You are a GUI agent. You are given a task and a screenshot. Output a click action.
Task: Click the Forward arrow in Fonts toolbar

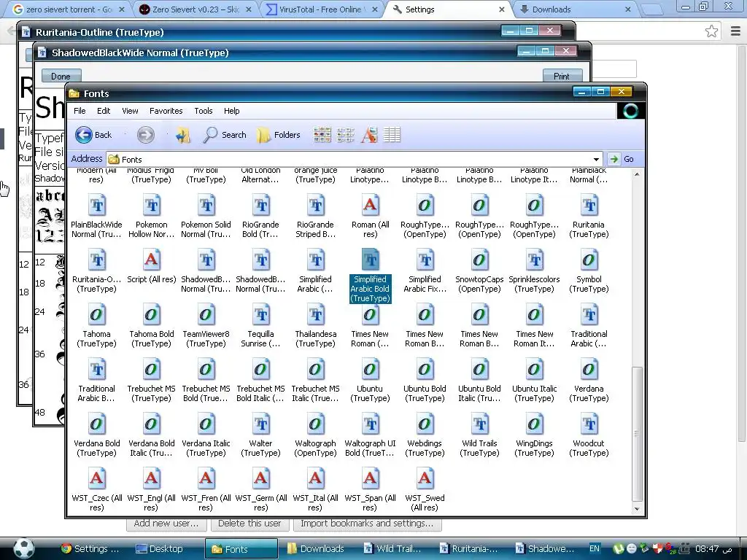coord(146,135)
